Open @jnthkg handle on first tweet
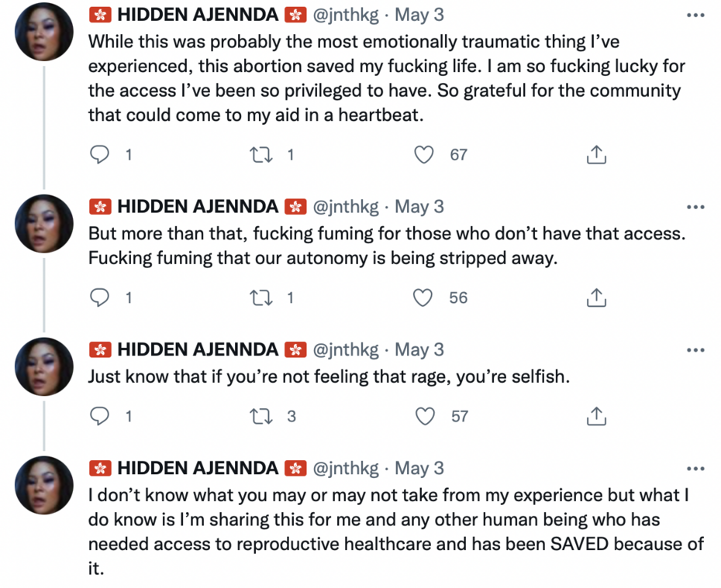The image size is (721, 588). pos(345,15)
